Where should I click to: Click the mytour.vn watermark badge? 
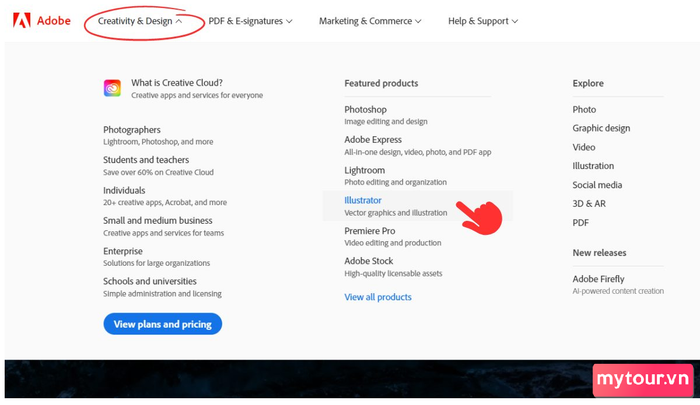(x=643, y=379)
